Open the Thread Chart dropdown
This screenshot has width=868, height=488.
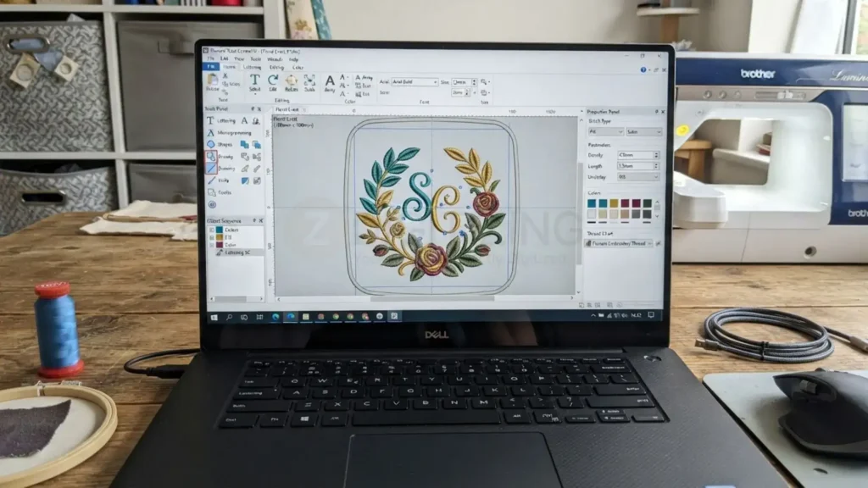coord(619,243)
